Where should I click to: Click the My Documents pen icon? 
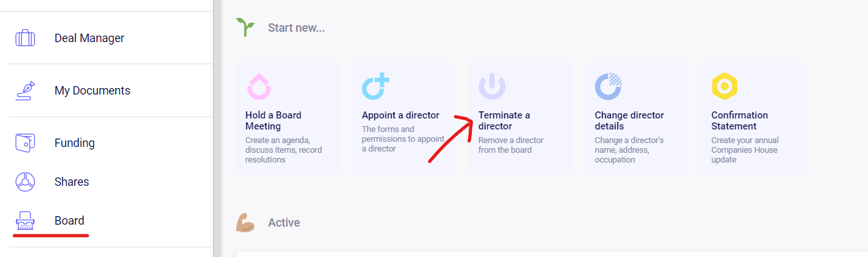[x=25, y=91]
